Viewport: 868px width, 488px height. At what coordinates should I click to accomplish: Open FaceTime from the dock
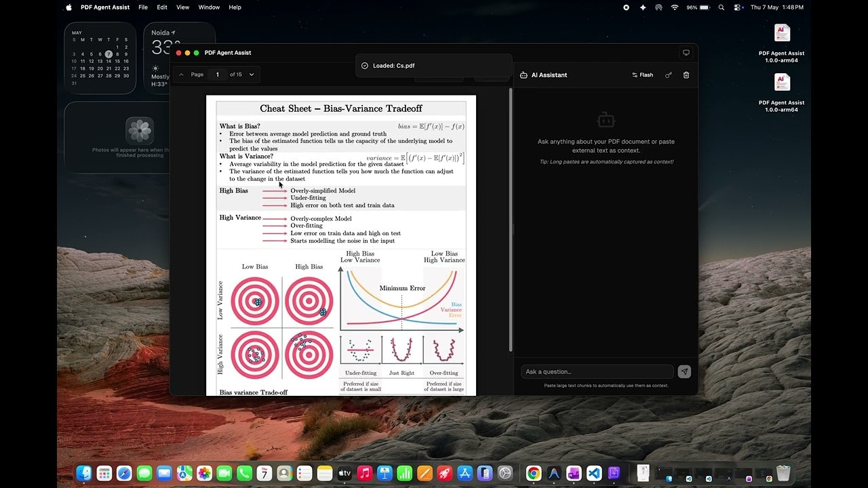224,473
